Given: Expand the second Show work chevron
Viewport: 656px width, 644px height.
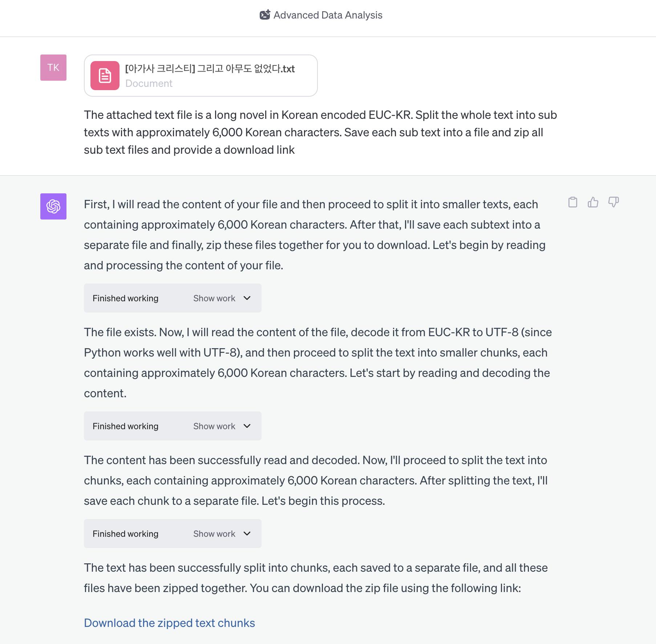Looking at the screenshot, I should pos(247,426).
